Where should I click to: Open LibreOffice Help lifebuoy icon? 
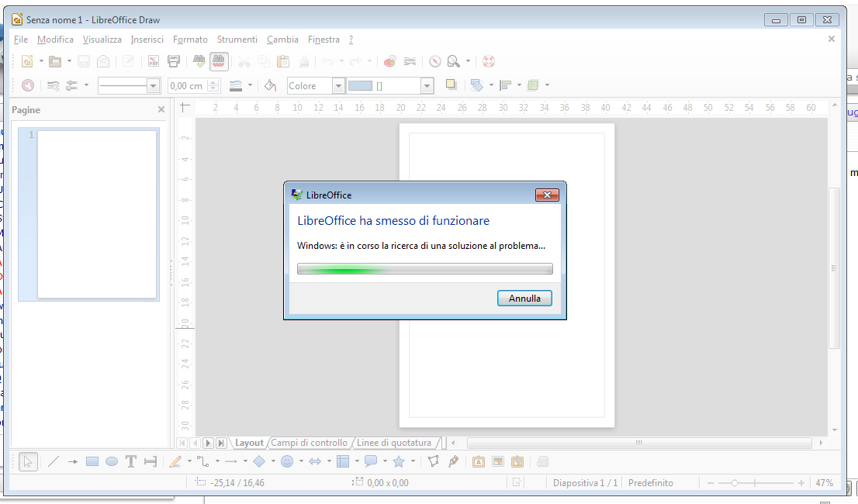[x=489, y=61]
